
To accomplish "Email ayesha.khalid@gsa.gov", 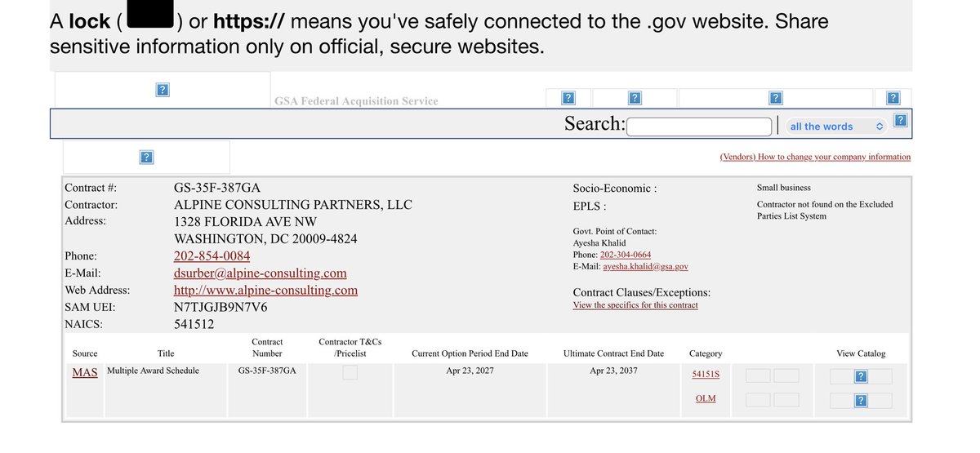I will [x=645, y=266].
